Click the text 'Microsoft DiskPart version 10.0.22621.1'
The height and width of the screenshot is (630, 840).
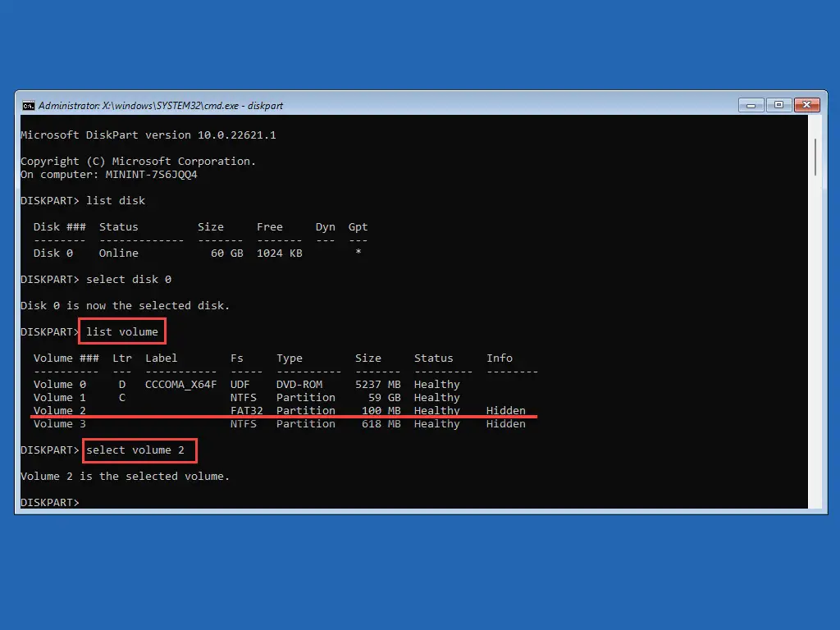click(148, 135)
